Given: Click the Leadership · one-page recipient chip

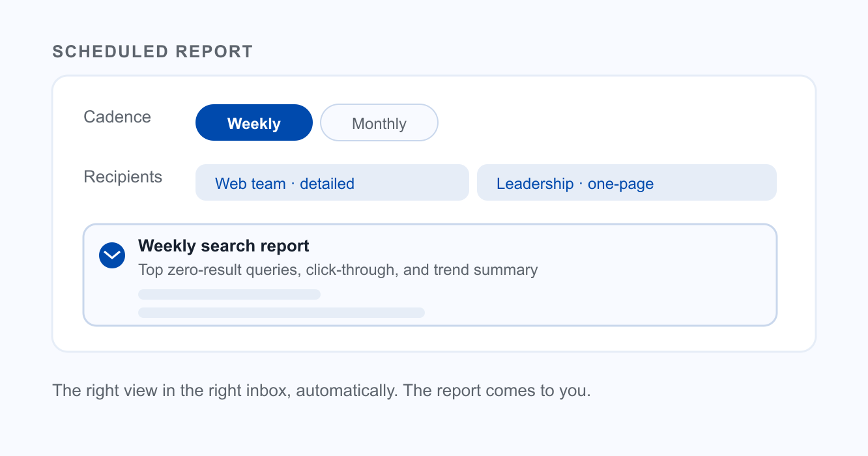Looking at the screenshot, I should point(627,182).
